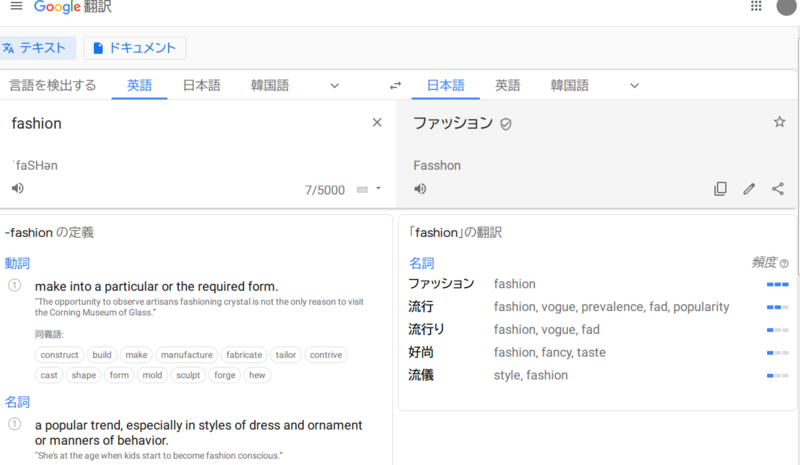Screen dimensions: 800x465
Task: Click synonym chip mold
Action: pos(152,375)
